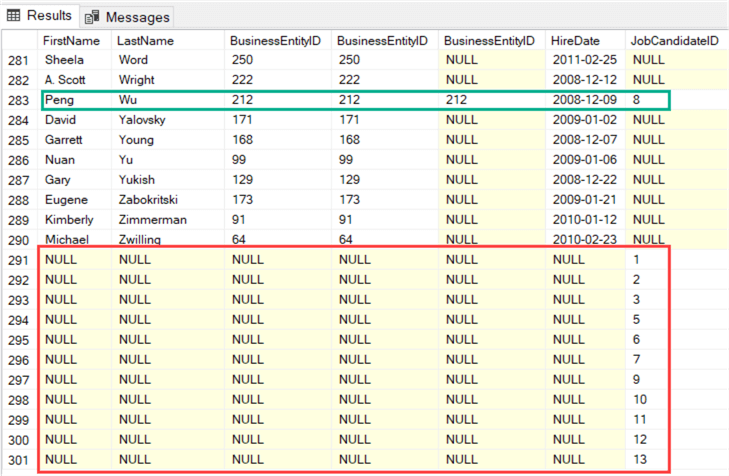
Task: Click LastName NULL cell in row 292
Action: (167, 280)
